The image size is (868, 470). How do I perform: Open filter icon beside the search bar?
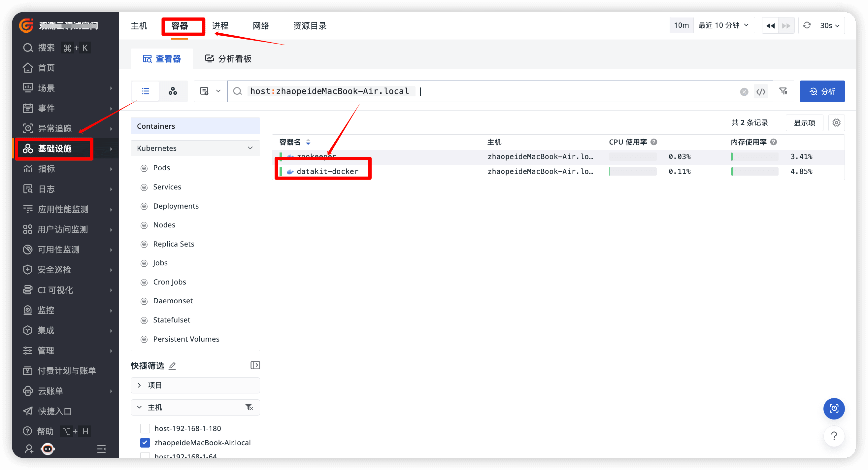click(784, 91)
